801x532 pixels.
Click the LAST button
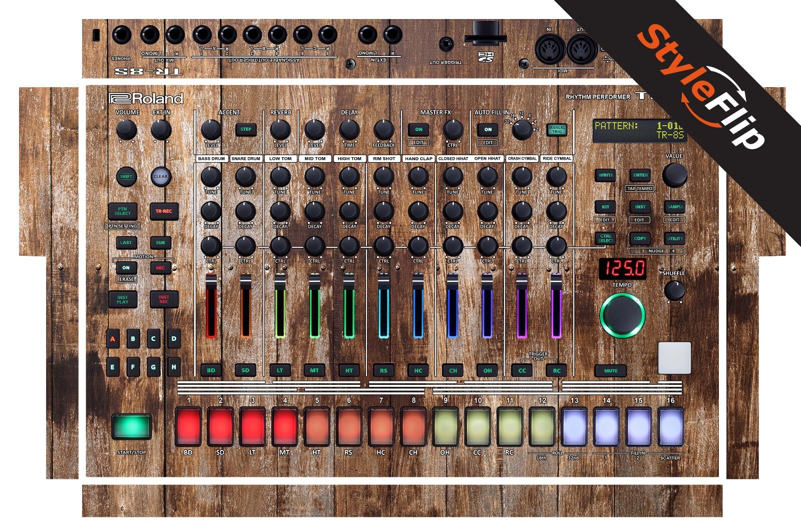click(x=126, y=243)
